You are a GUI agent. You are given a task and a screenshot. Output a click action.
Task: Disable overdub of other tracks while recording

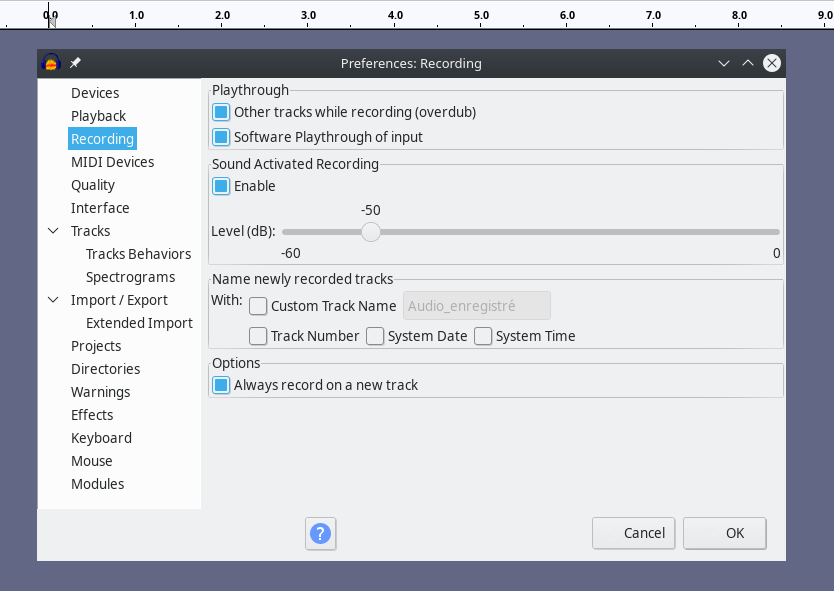(x=220, y=112)
